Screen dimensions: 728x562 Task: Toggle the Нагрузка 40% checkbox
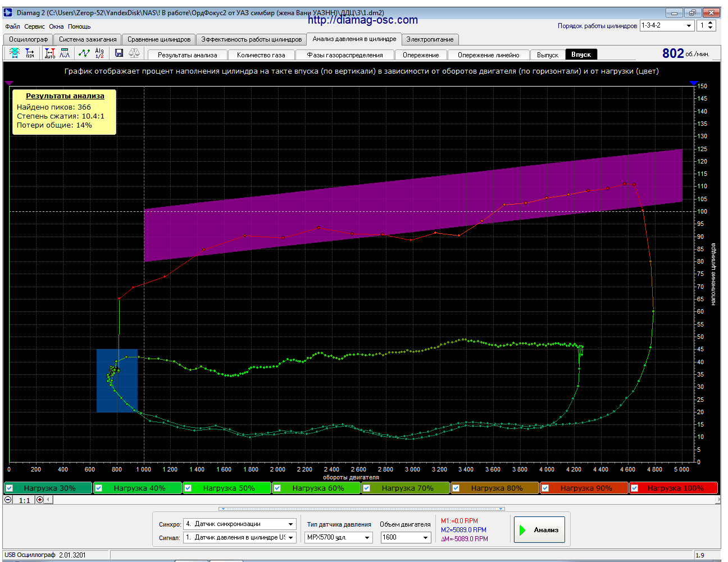click(99, 488)
